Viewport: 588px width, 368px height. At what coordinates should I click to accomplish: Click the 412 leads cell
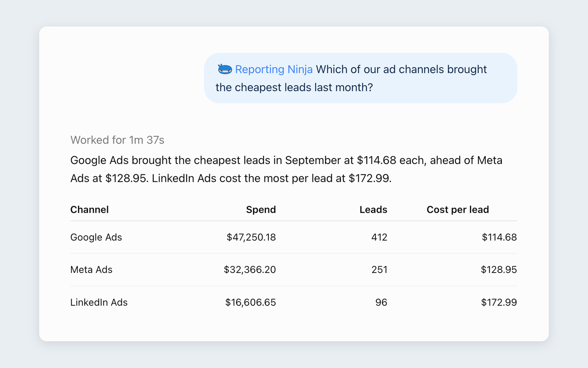(x=379, y=237)
